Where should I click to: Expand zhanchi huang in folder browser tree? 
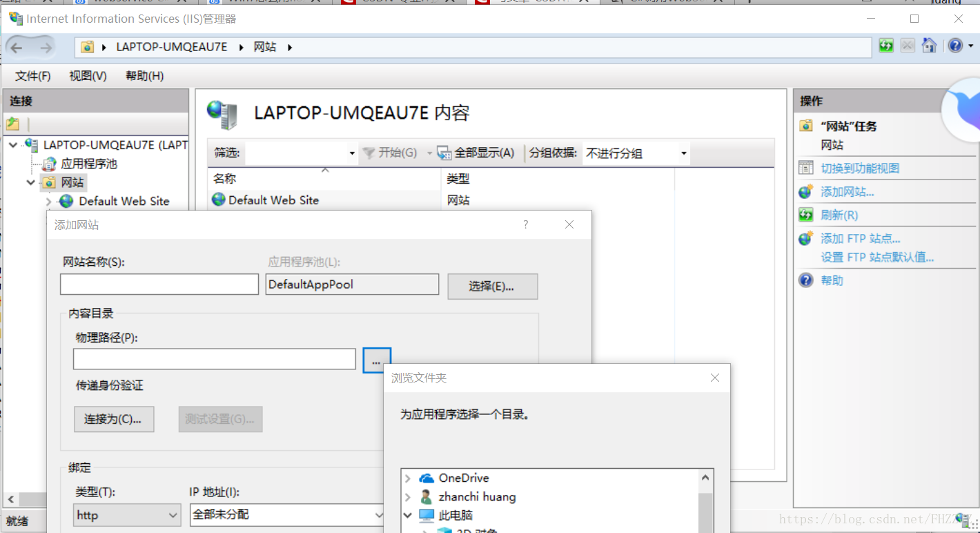(408, 497)
